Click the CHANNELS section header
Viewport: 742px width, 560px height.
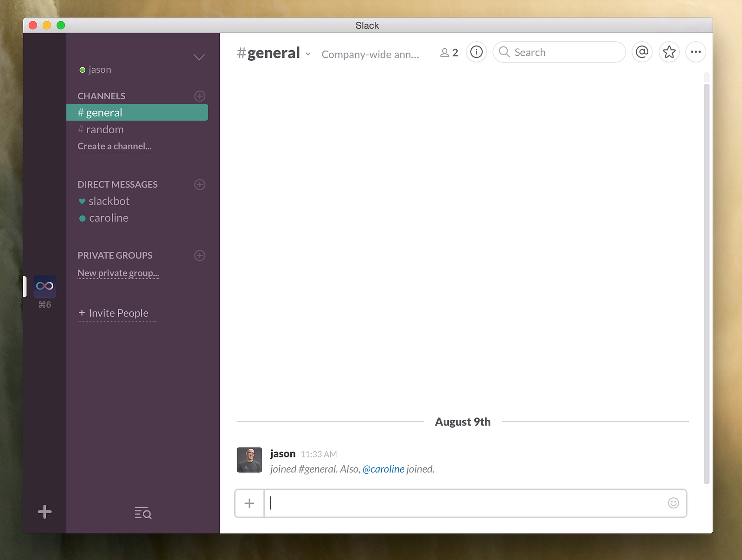pos(102,96)
